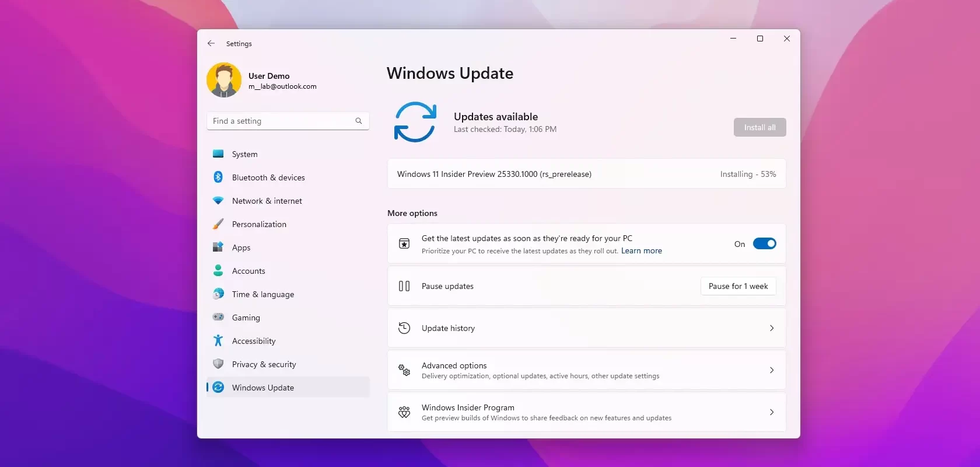Viewport: 980px width, 467px height.
Task: Click the Accounts person icon
Action: pyautogui.click(x=218, y=270)
